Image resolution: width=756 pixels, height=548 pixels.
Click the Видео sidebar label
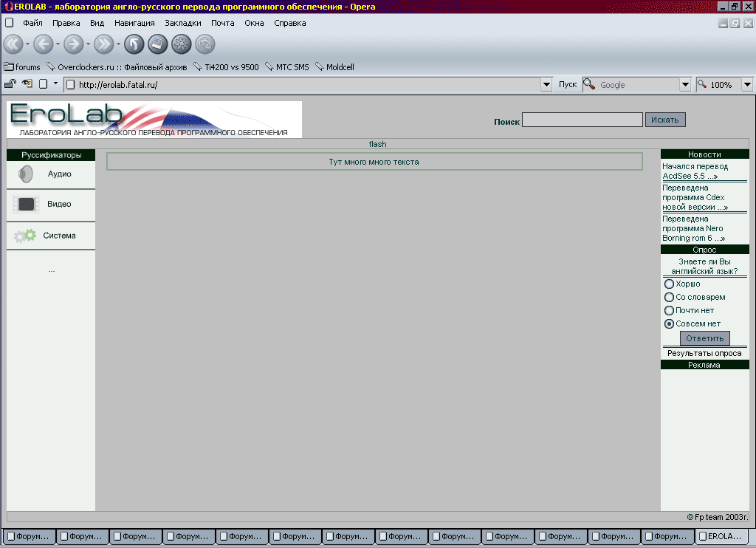pyautogui.click(x=59, y=204)
